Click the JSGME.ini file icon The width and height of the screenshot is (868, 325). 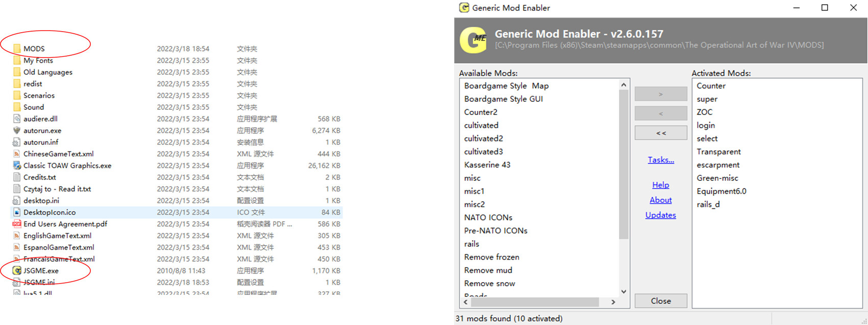click(x=17, y=283)
